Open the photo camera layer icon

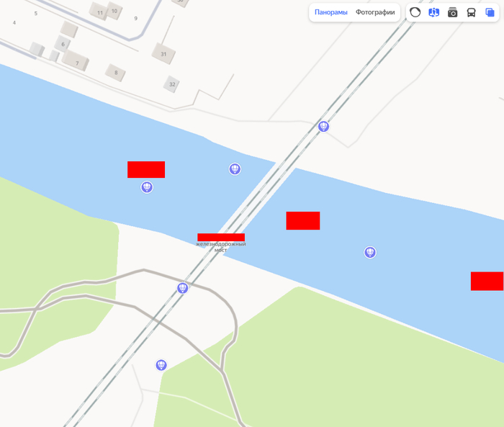pyautogui.click(x=453, y=12)
